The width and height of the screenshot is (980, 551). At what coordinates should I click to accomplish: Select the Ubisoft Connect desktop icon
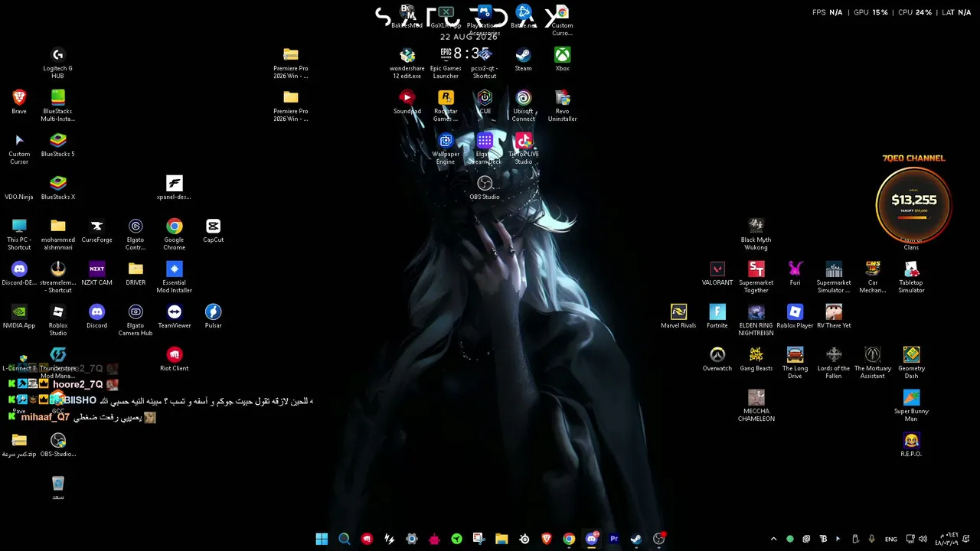(524, 105)
